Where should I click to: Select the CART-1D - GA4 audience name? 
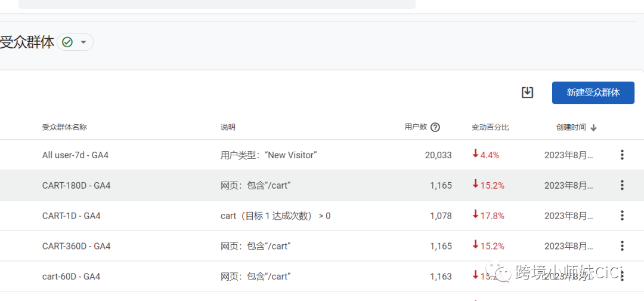71,216
